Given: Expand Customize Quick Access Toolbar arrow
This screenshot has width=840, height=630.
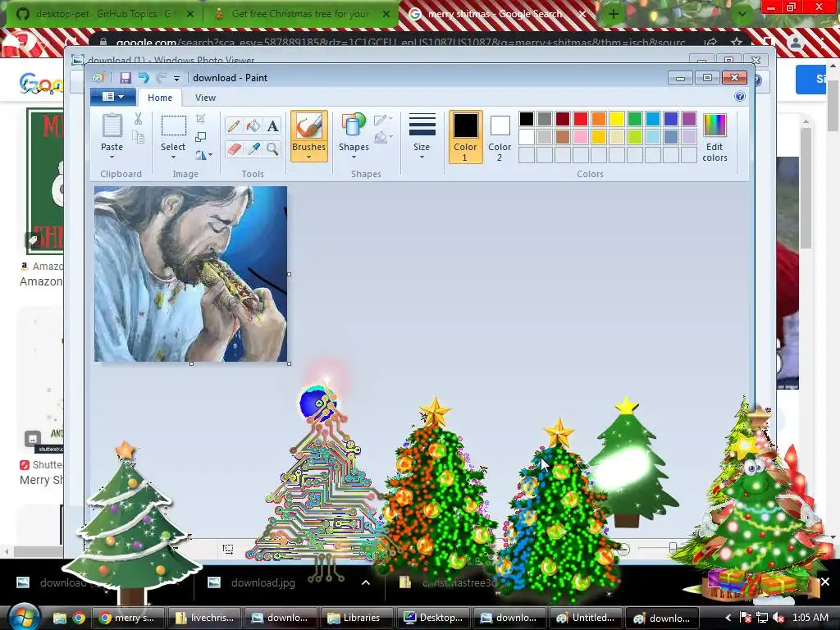Looking at the screenshot, I should 176,78.
